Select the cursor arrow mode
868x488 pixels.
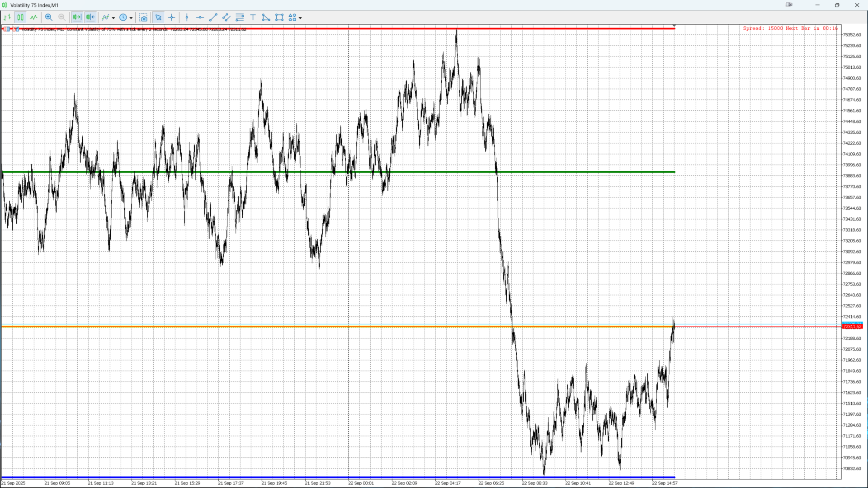coord(158,18)
